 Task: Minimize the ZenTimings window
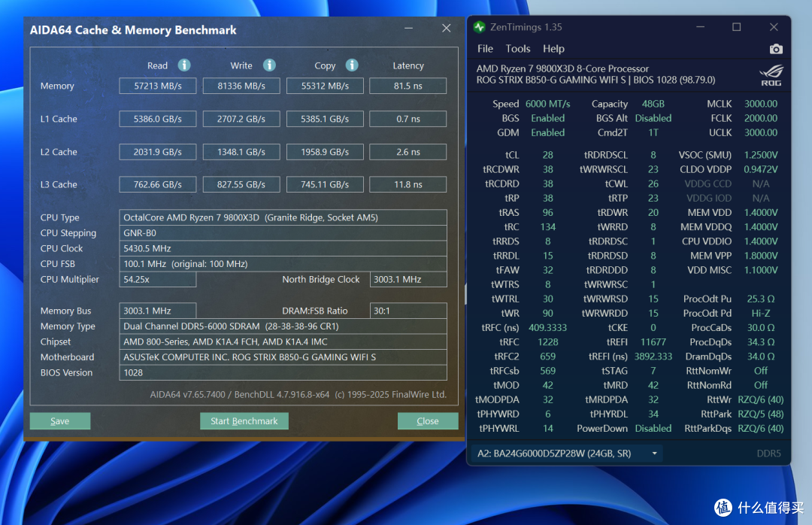pyautogui.click(x=700, y=27)
